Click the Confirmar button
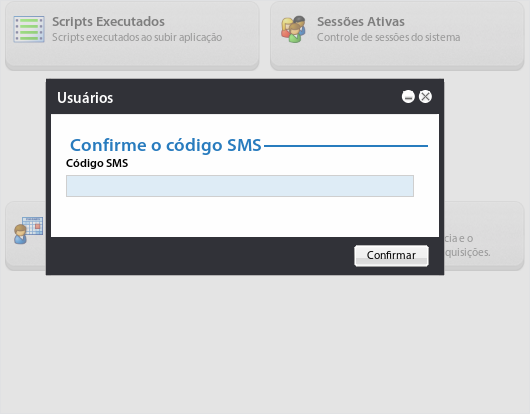 (x=391, y=255)
